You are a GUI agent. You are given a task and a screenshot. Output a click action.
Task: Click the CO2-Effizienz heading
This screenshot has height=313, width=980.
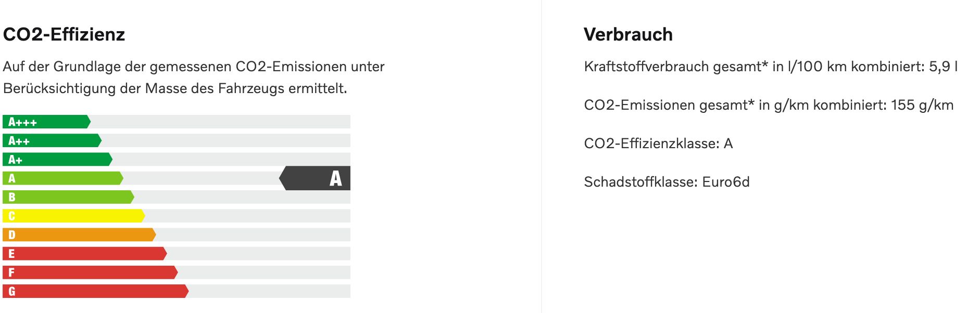[x=64, y=34]
